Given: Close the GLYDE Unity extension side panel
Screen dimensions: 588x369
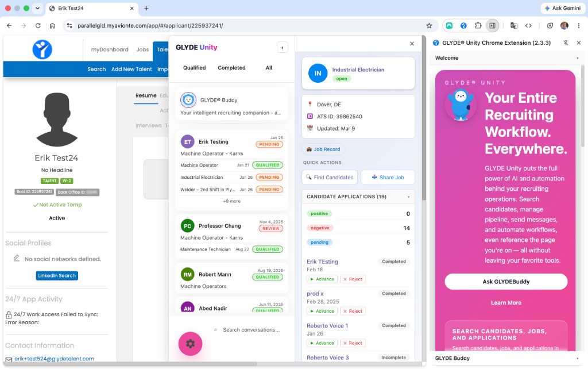Looking at the screenshot, I should click(579, 43).
